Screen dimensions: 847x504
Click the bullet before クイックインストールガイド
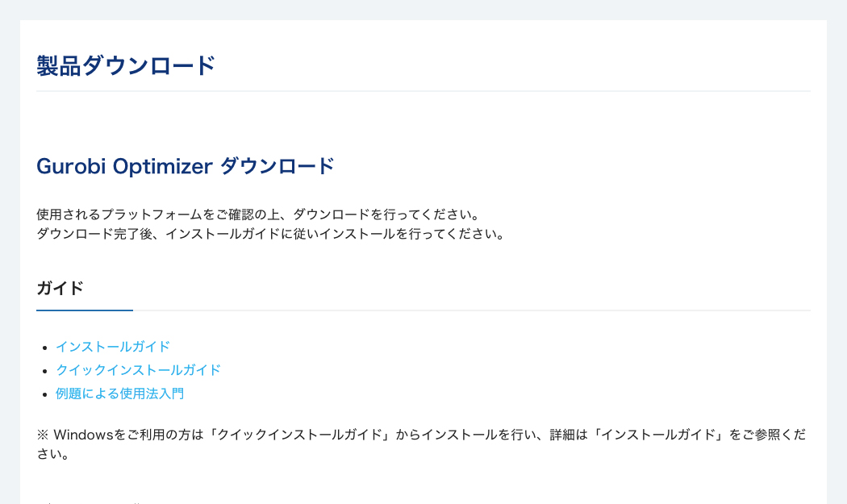click(45, 371)
